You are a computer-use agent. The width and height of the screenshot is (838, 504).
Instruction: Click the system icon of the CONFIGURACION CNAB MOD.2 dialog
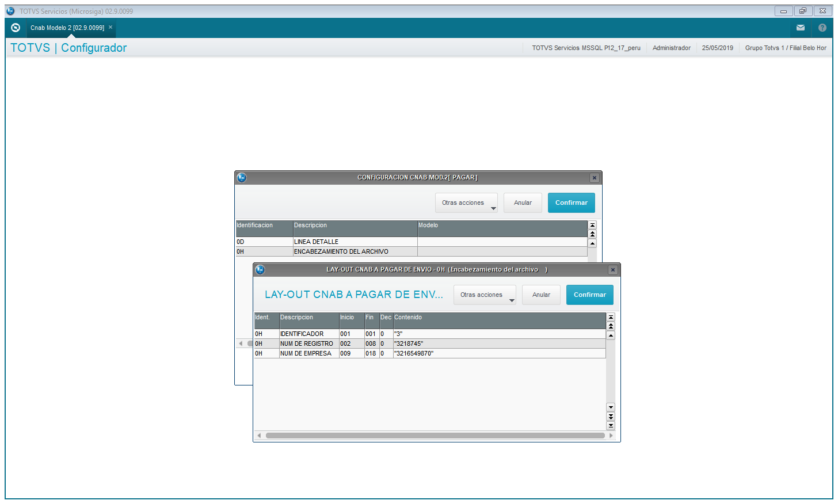pos(242,178)
